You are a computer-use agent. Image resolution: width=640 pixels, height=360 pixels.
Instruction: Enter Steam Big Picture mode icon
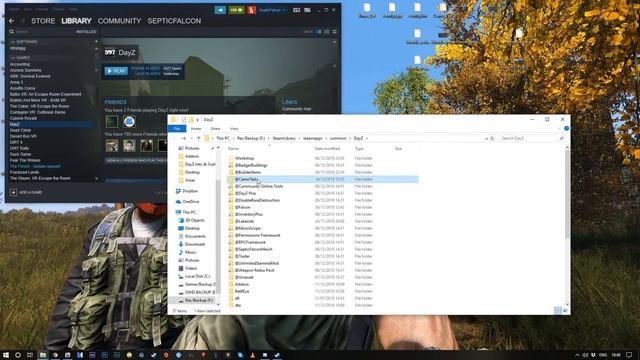pyautogui.click(x=307, y=10)
